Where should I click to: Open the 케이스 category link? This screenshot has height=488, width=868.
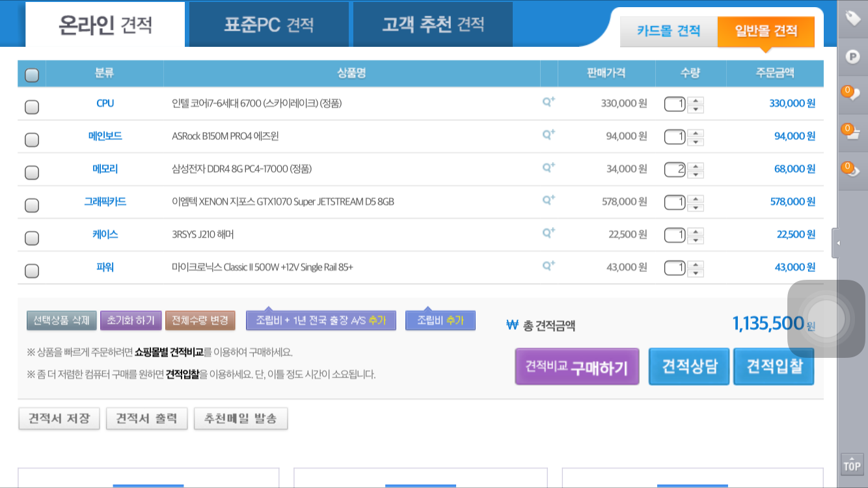pyautogui.click(x=105, y=234)
